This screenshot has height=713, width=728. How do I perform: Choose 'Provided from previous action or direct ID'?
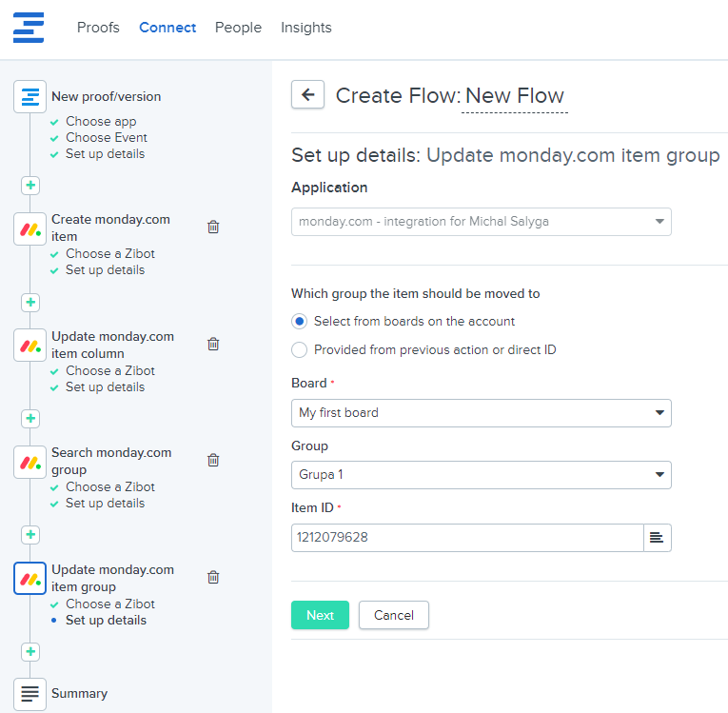pos(300,350)
